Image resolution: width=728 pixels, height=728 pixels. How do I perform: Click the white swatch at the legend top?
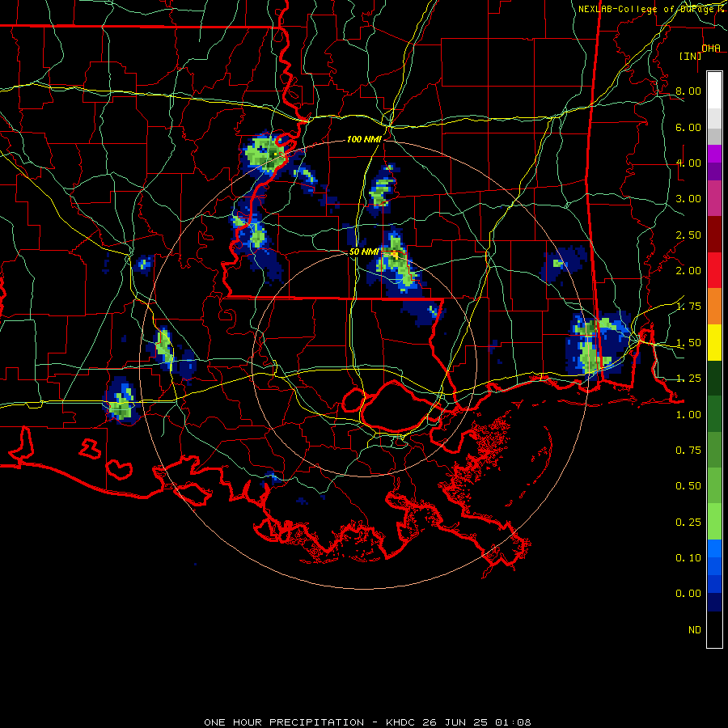pyautogui.click(x=714, y=90)
